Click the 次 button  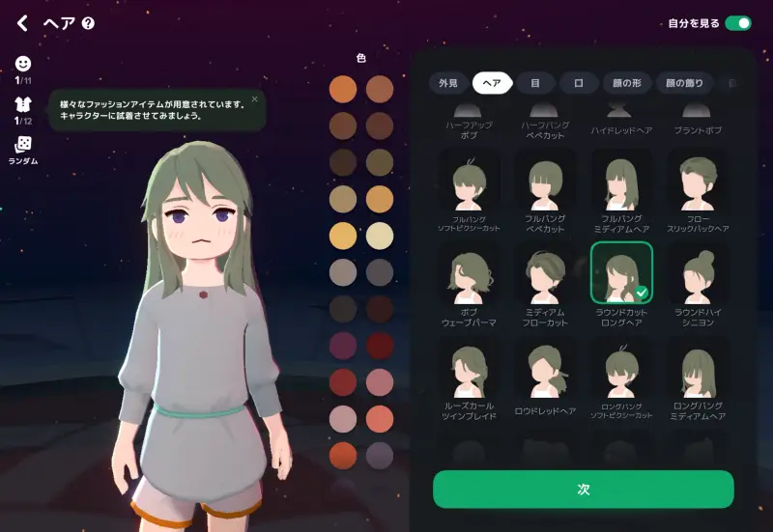coord(584,490)
